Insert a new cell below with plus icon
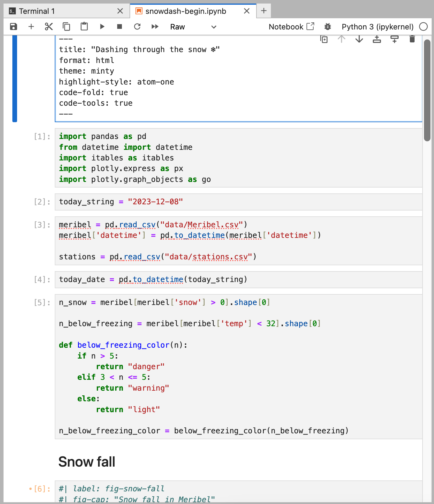The image size is (434, 504). pyautogui.click(x=31, y=27)
